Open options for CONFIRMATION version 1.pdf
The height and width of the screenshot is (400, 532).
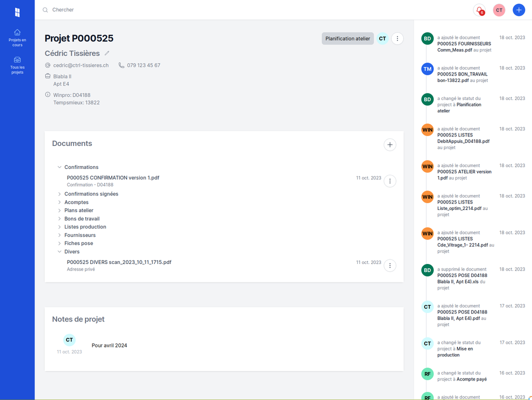click(x=390, y=181)
